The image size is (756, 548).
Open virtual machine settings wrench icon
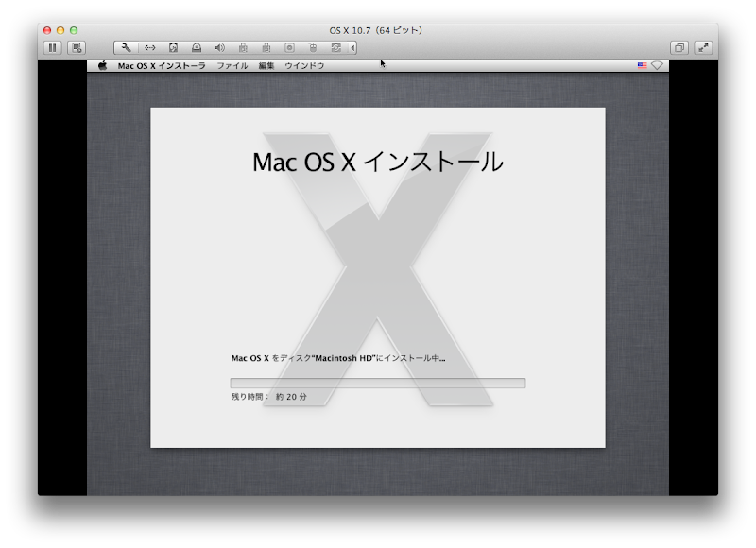click(127, 48)
